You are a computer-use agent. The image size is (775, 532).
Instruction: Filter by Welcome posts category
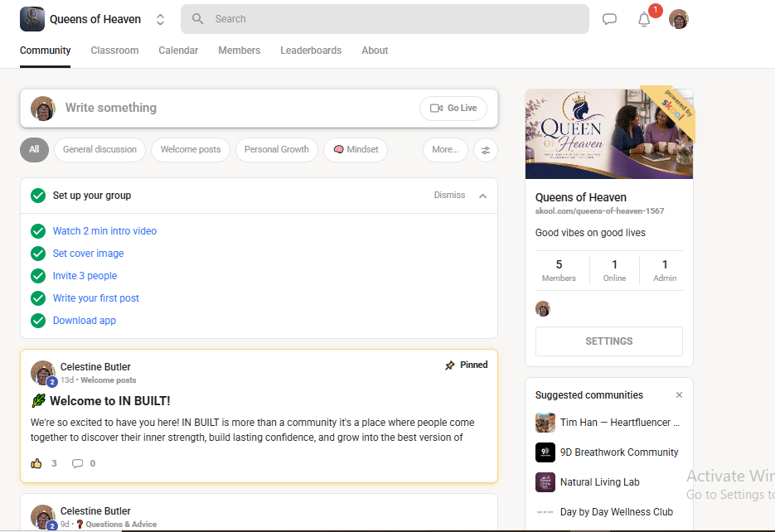tap(191, 150)
